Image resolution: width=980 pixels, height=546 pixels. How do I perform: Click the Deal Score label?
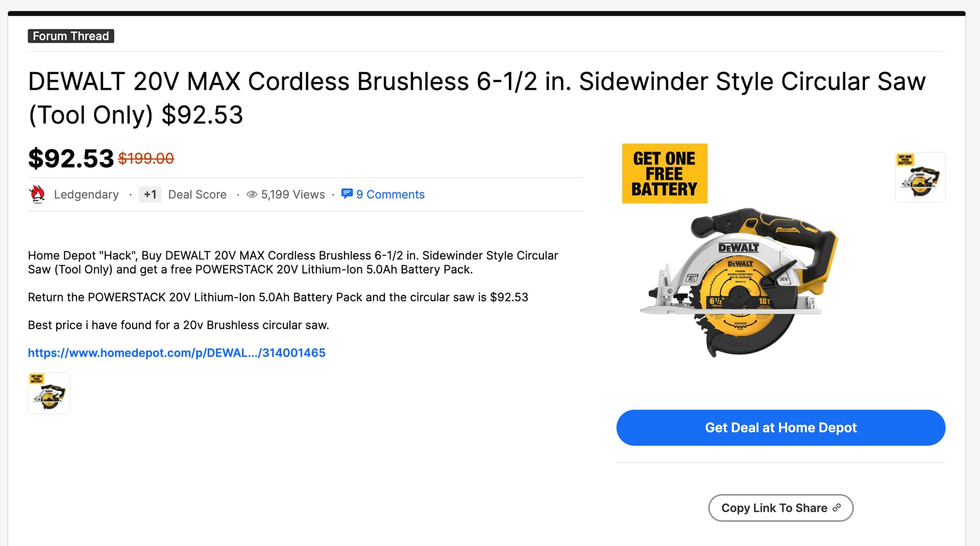(x=197, y=194)
